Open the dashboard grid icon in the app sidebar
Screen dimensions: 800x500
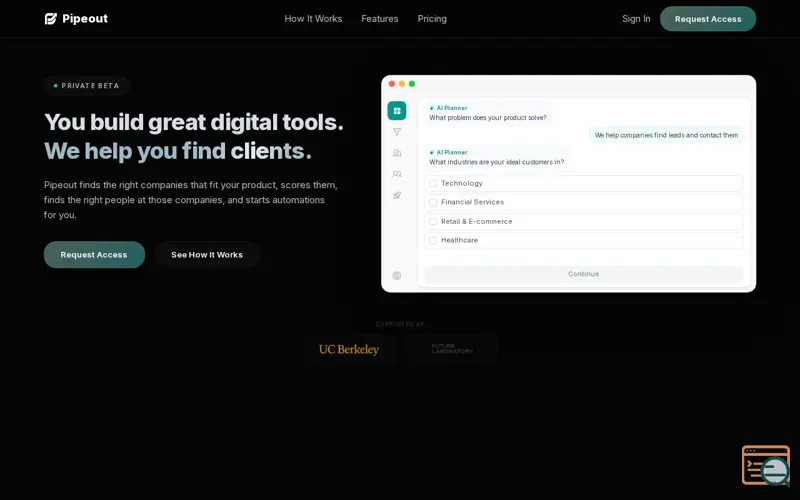tap(397, 111)
